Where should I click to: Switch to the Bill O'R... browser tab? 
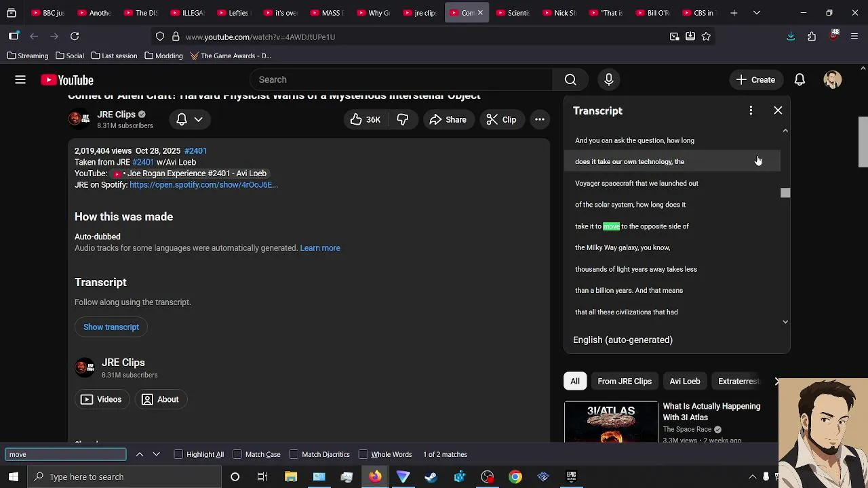point(652,13)
